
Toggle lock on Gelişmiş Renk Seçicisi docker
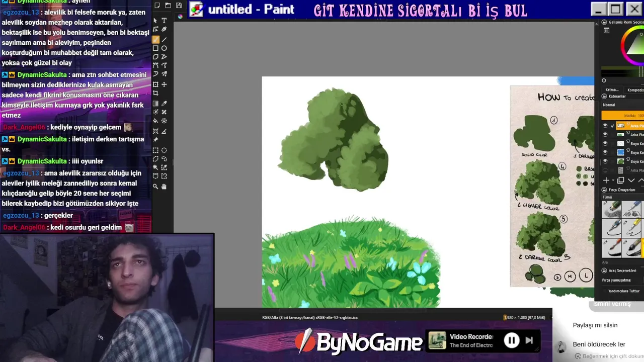[x=604, y=22]
